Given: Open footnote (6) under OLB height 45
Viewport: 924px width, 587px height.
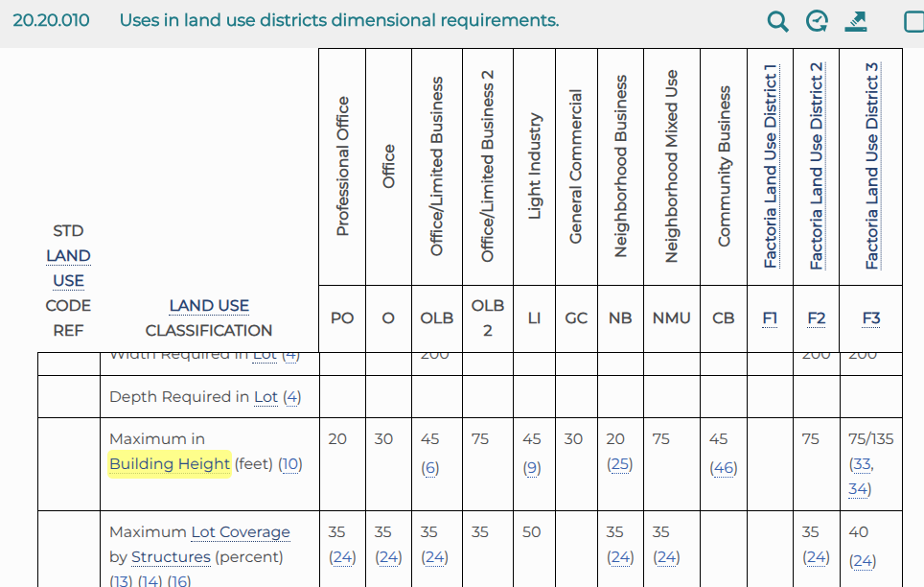Looking at the screenshot, I should 429,468.
